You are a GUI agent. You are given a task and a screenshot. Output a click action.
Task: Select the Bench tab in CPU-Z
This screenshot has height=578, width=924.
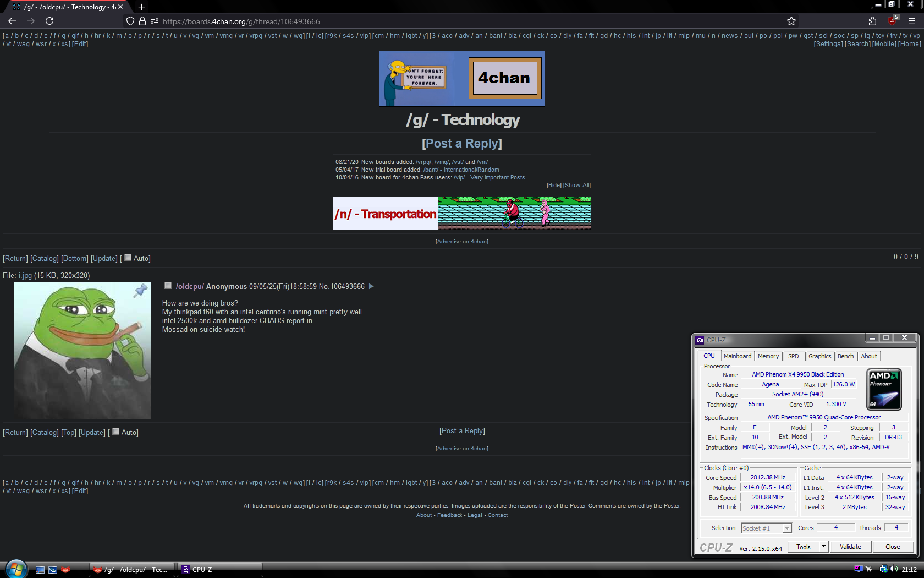[845, 356]
